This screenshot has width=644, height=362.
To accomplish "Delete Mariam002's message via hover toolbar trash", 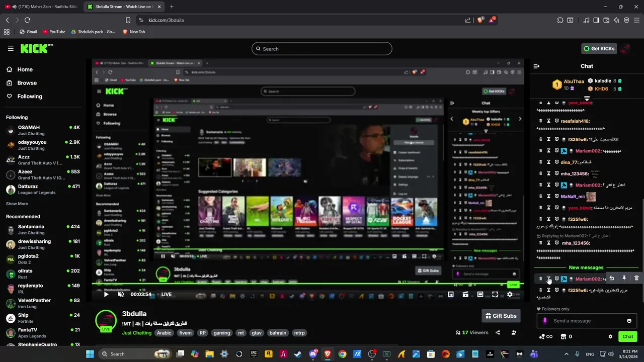I will [636, 278].
